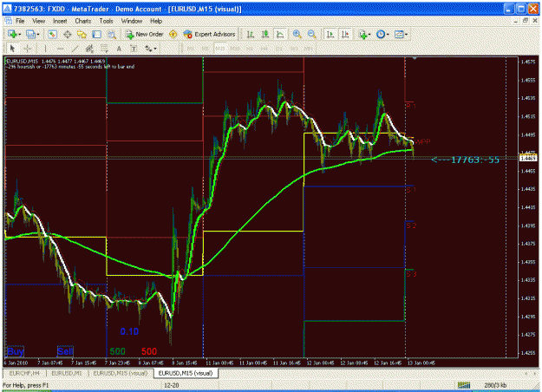Open the Navigator folder-star icon

[82, 34]
